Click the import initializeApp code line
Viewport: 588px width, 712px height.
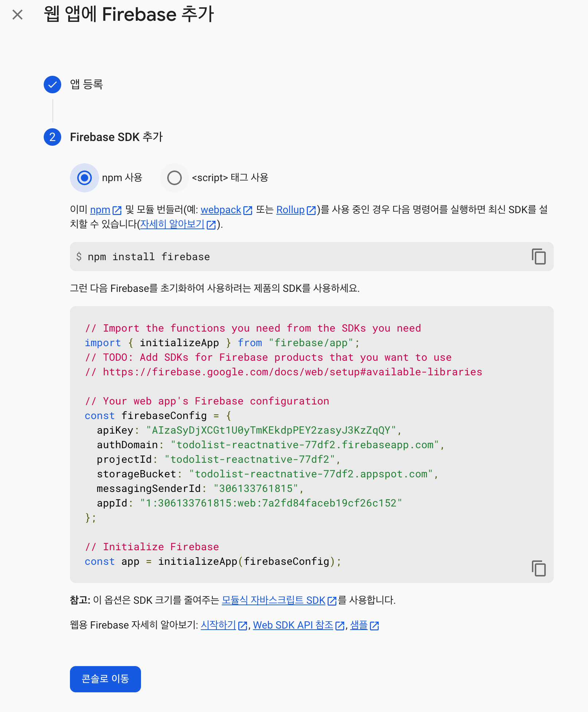point(222,343)
